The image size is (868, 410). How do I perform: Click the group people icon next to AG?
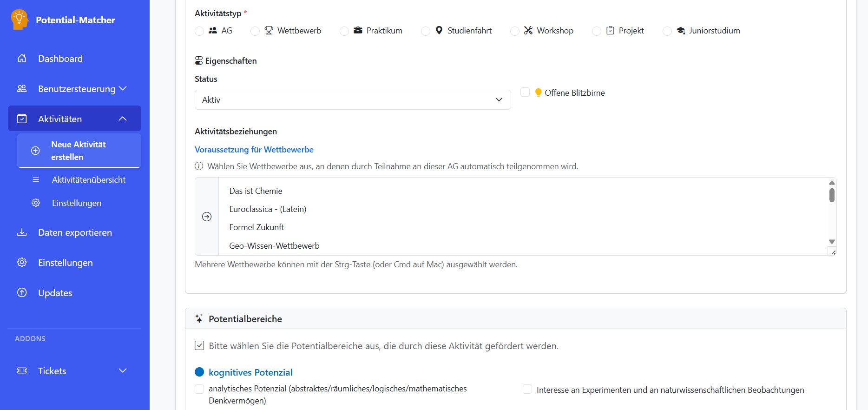tap(213, 30)
